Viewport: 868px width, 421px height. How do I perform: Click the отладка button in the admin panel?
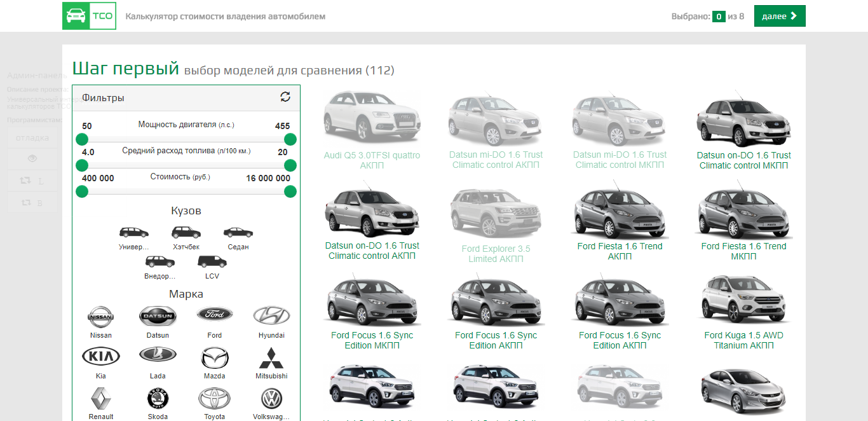click(32, 137)
